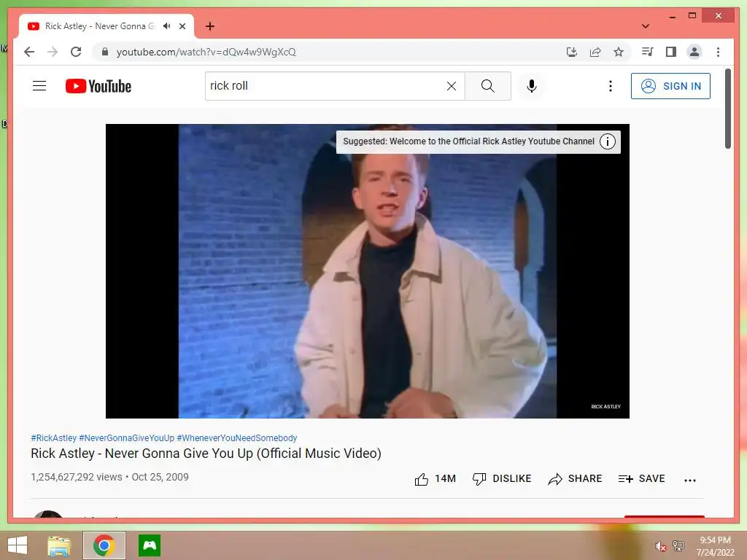747x560 pixels.
Task: Open the Chrome profile avatar icon
Action: [694, 52]
